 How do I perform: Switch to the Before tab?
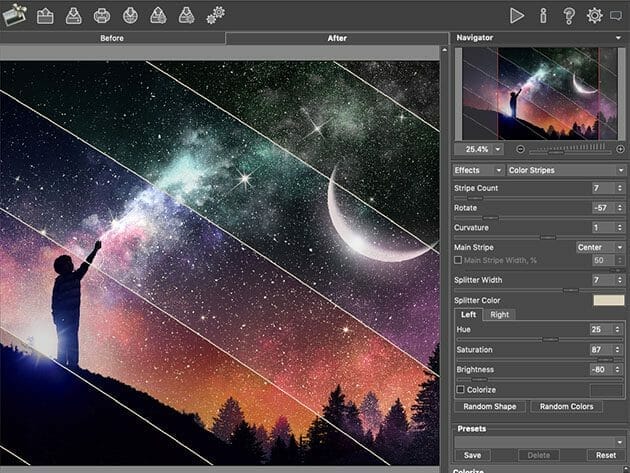tap(112, 38)
